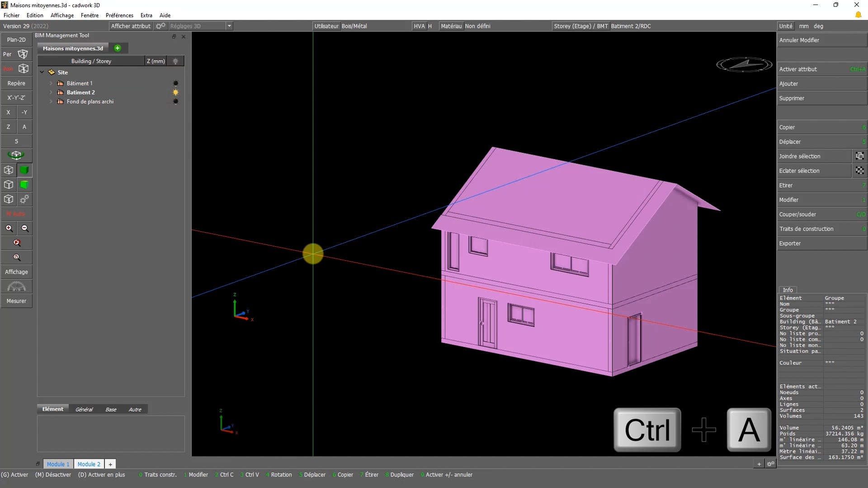The height and width of the screenshot is (488, 868).
Task: Activate the axonometric view icon beside Axo
Action: pyautogui.click(x=23, y=69)
